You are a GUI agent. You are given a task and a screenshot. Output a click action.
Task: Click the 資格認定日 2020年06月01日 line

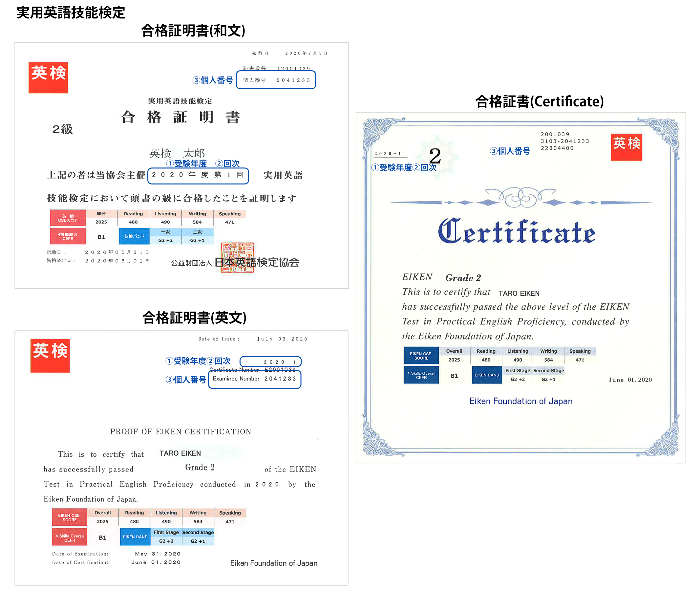(98, 261)
